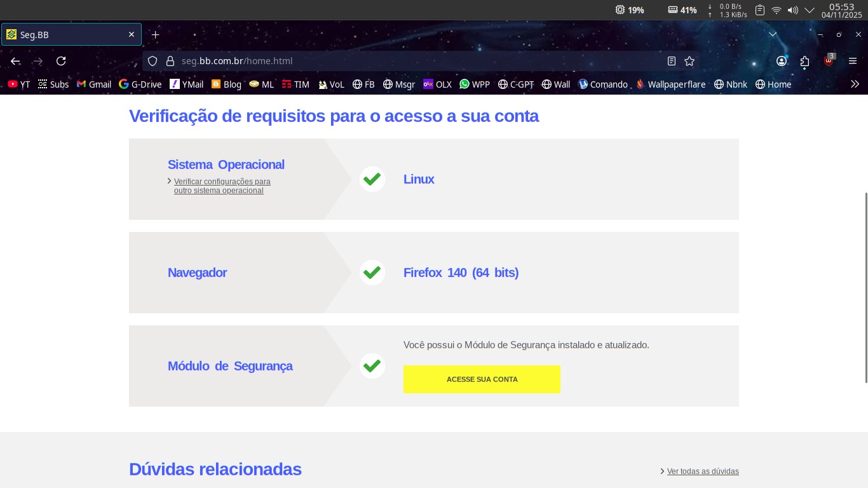Go back using the back arrow
This screenshot has width=868, height=488.
click(x=15, y=61)
